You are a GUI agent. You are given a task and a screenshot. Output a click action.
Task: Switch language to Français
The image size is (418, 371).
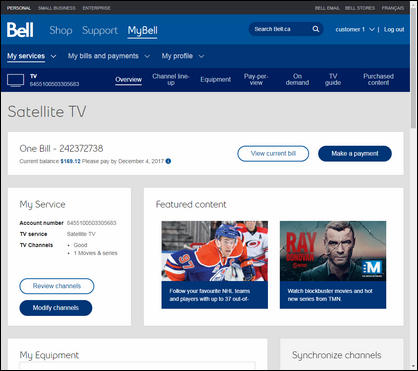(x=393, y=8)
